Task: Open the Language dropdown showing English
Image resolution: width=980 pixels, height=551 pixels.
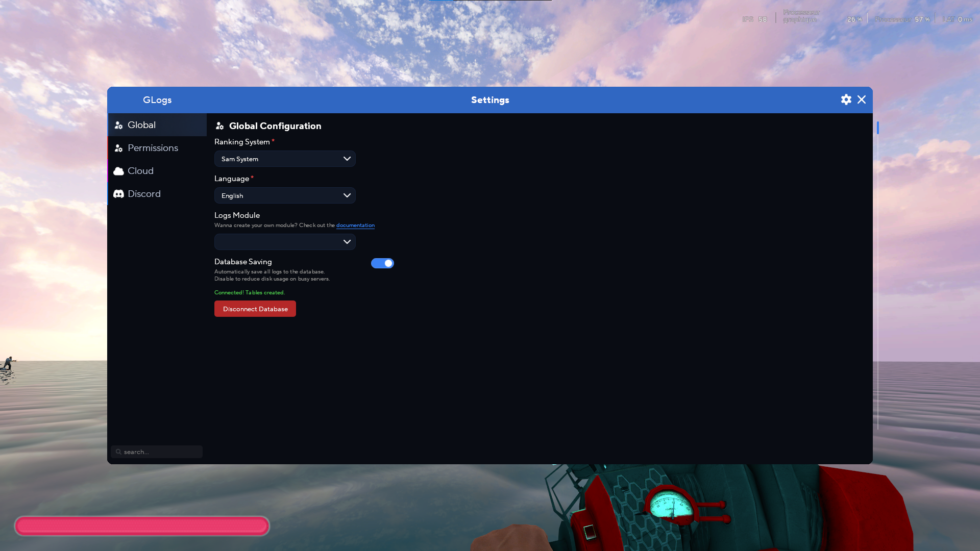Action: point(285,195)
